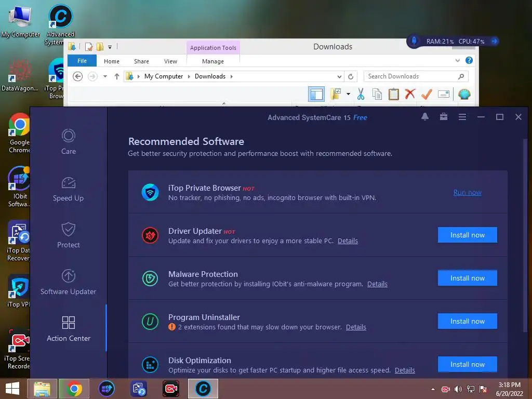
Task: Open dropdown next to folder options icon
Action: coord(348,94)
